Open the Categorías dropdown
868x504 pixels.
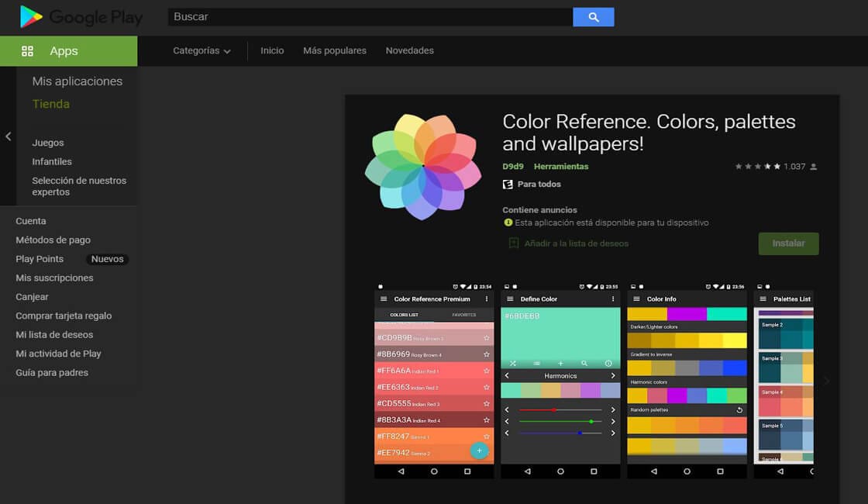pos(201,50)
